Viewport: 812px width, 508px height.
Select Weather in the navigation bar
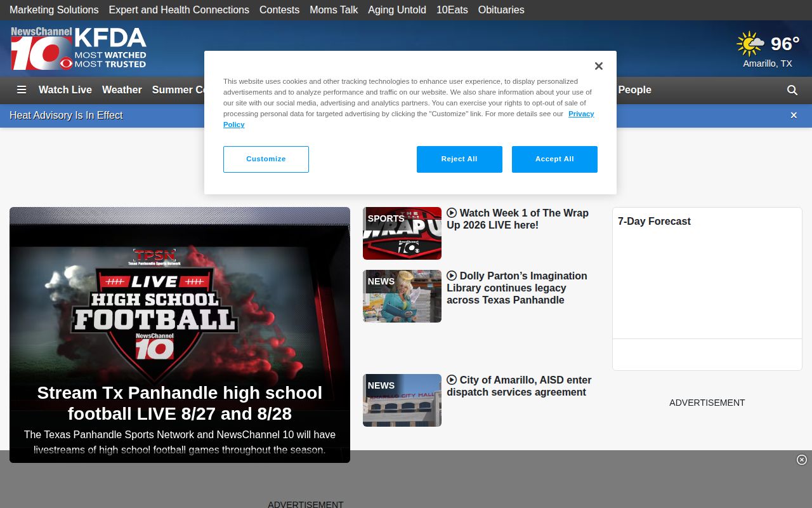coord(122,90)
